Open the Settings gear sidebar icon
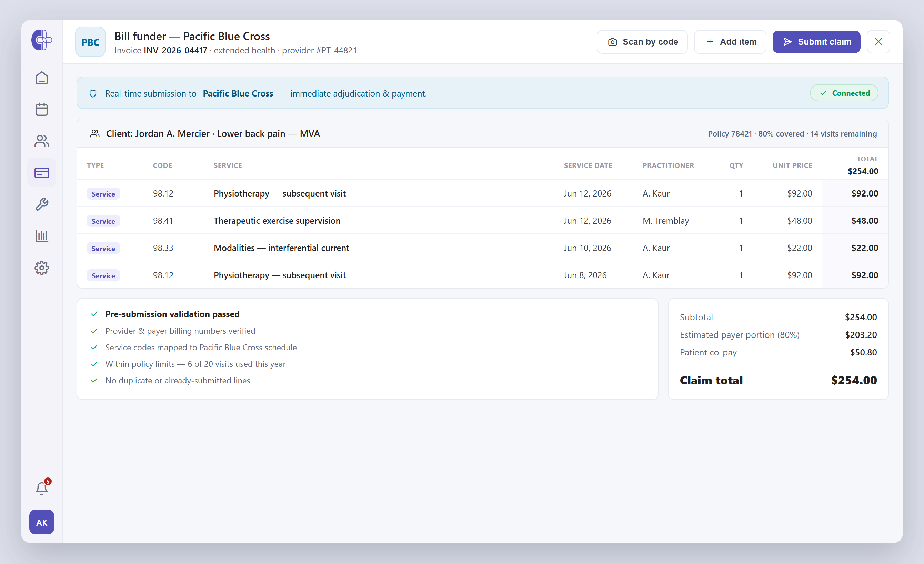924x564 pixels. point(42,268)
